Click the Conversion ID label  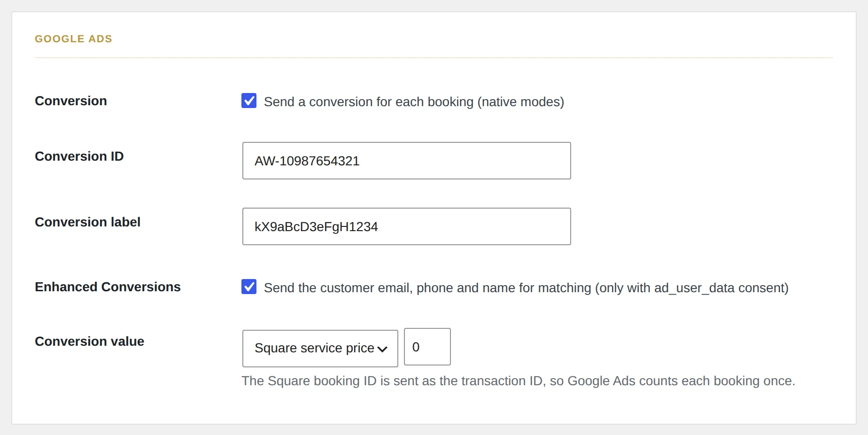coord(79,156)
